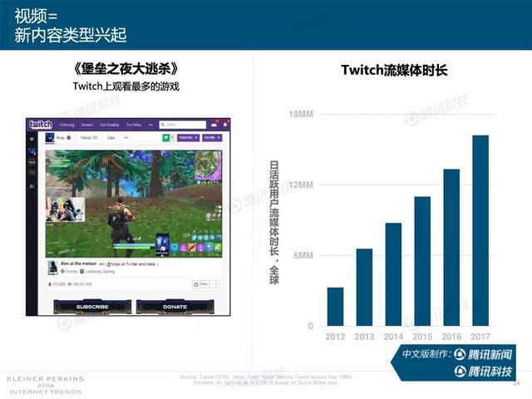This screenshot has height=399, width=532.
Task: Open the purple Subscribe dropdown button
Action: click(189, 138)
